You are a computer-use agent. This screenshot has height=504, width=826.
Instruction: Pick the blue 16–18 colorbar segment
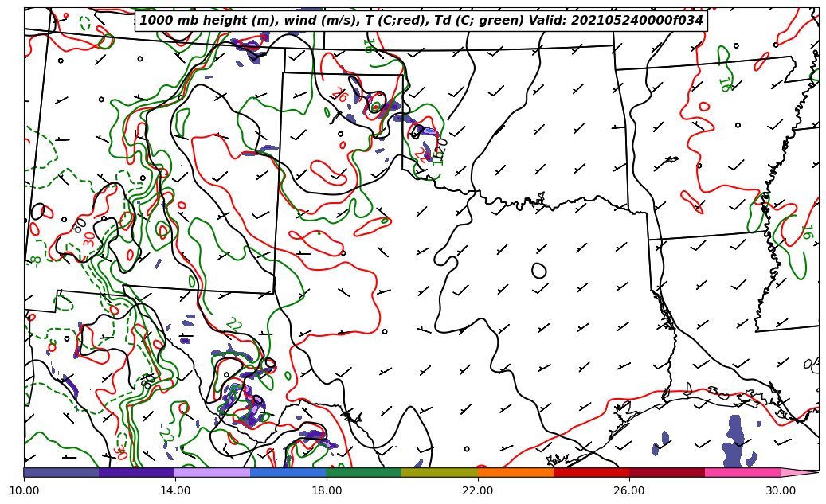tap(288, 472)
